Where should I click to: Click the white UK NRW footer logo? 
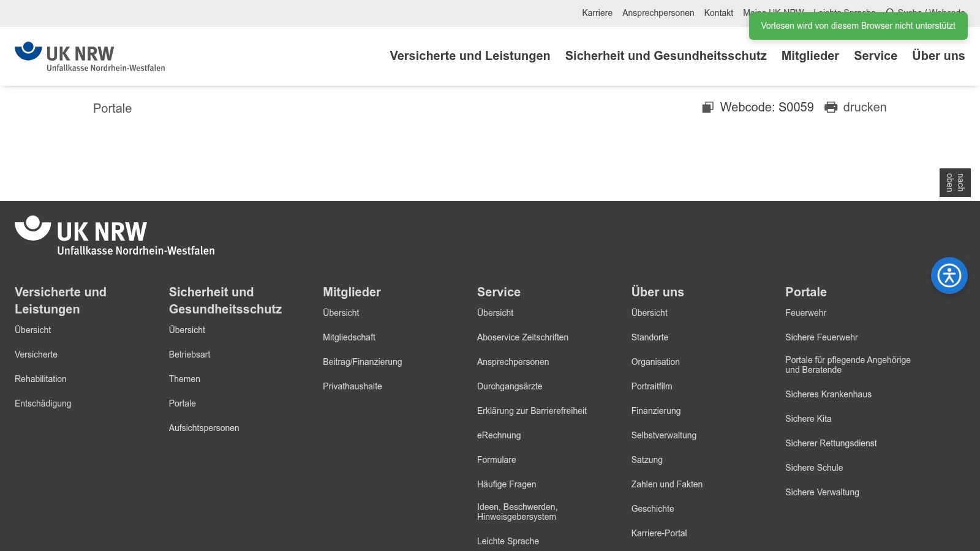[x=115, y=236]
